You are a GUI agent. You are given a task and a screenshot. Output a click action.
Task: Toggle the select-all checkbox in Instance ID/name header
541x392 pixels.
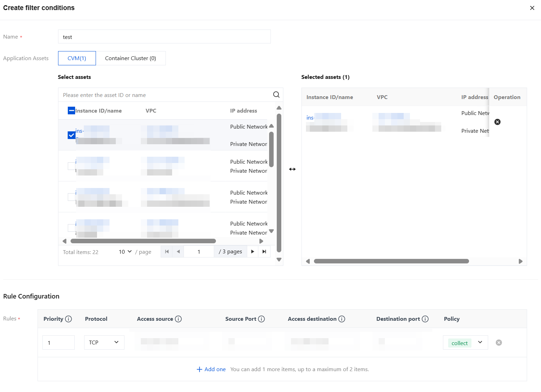coord(71,111)
